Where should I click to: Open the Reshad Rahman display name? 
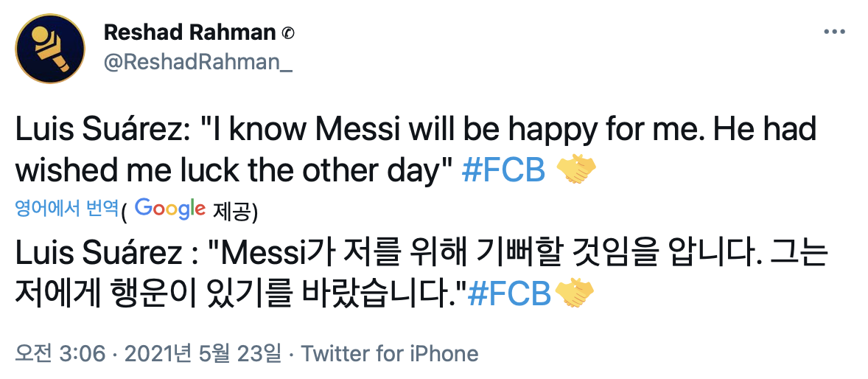point(190,32)
